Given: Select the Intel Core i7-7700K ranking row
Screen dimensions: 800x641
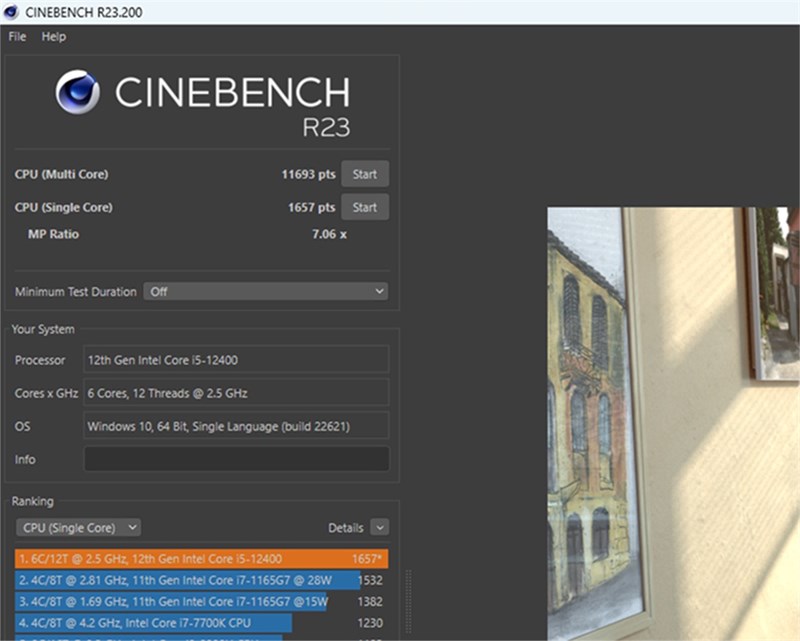Looking at the screenshot, I should [150, 622].
